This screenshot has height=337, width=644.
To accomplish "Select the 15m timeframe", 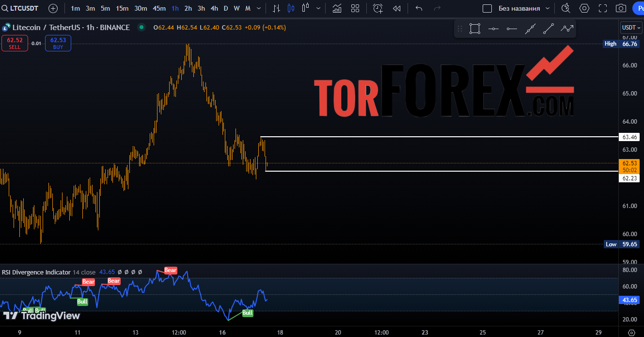I will point(122,8).
